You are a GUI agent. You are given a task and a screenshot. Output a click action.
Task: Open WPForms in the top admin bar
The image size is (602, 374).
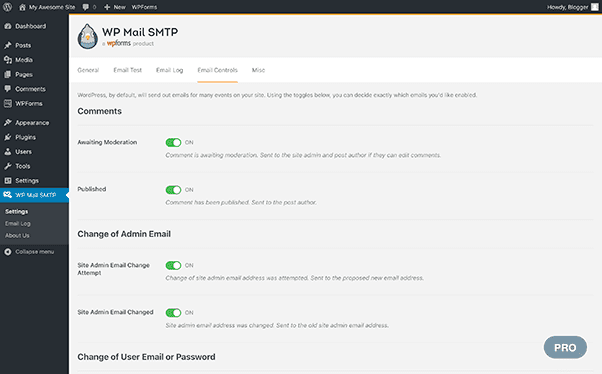pyautogui.click(x=144, y=7)
